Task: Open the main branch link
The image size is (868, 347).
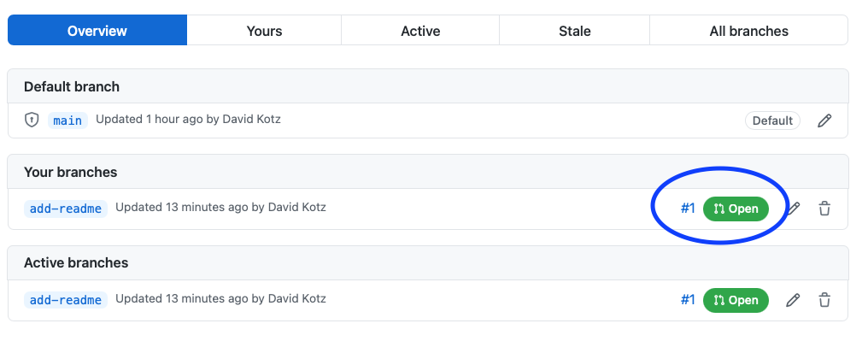Action: click(67, 121)
